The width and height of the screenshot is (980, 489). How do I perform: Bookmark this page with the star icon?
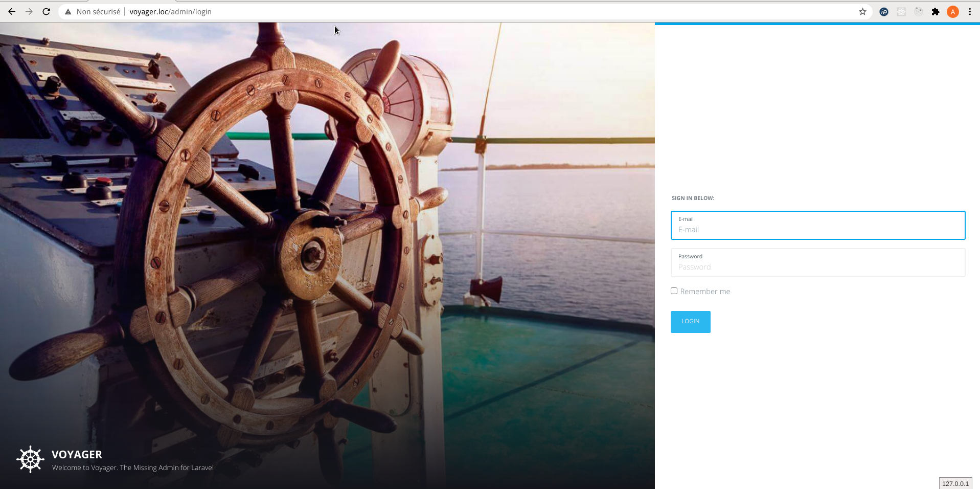[862, 12]
